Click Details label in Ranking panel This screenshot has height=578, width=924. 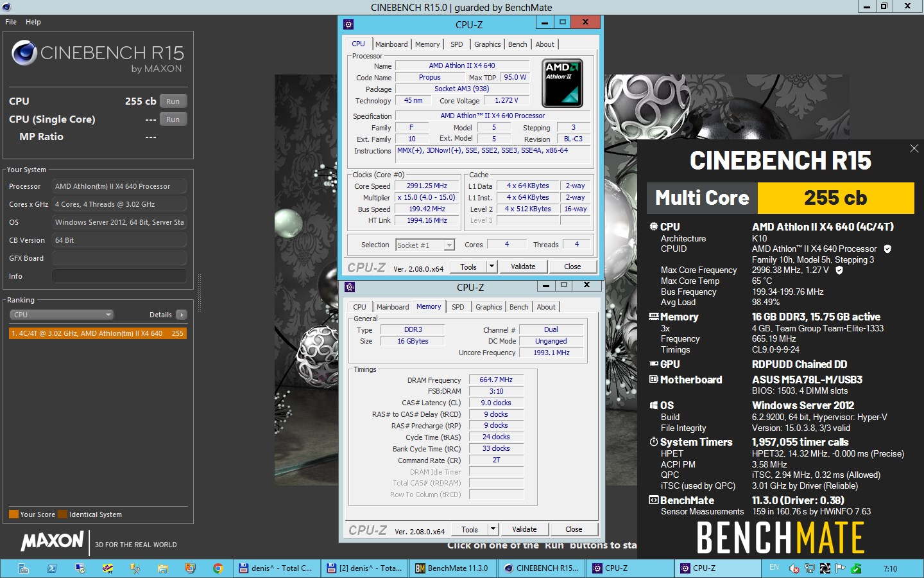160,315
